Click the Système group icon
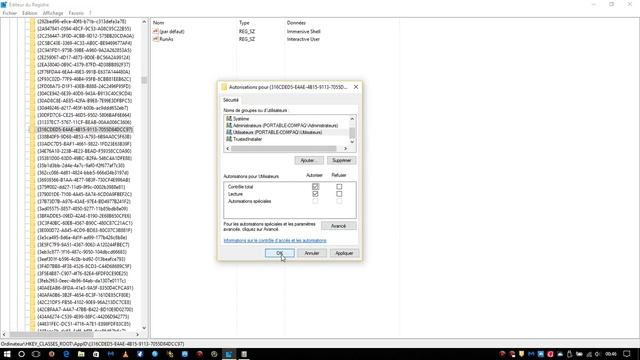640x360 pixels. coord(229,118)
